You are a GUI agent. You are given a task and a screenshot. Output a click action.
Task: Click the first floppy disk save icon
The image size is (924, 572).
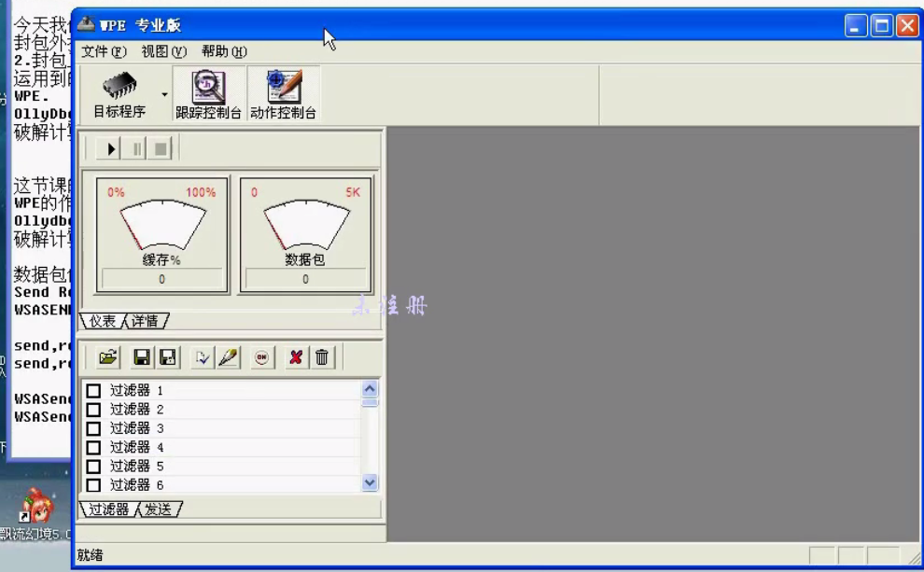pyautogui.click(x=142, y=357)
